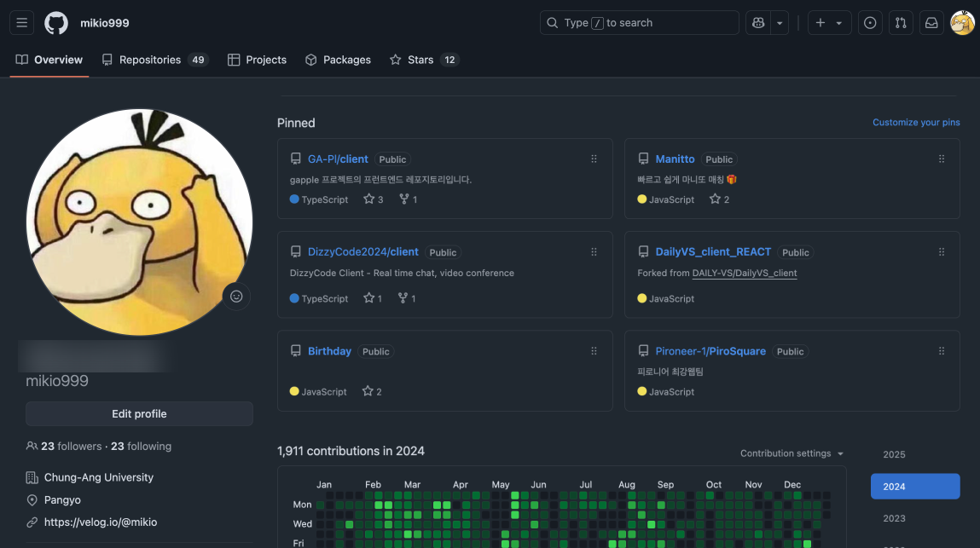Click the Public badge on Birthday card

(x=375, y=352)
